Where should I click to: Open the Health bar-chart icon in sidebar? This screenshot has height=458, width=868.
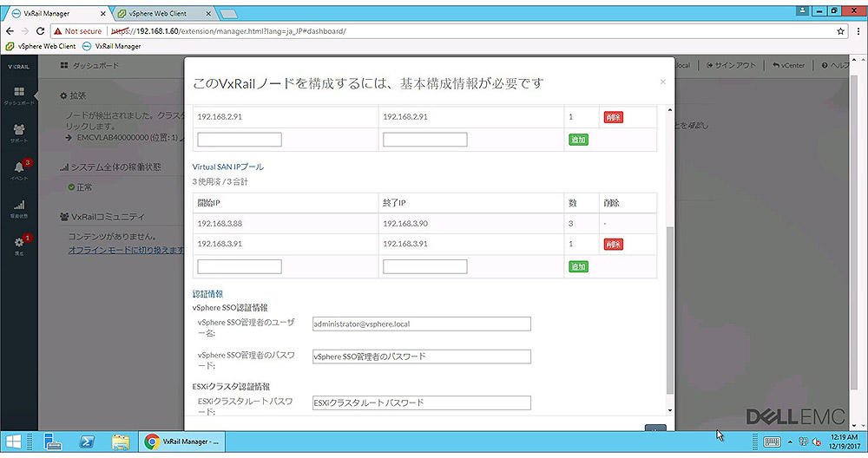pyautogui.click(x=19, y=206)
